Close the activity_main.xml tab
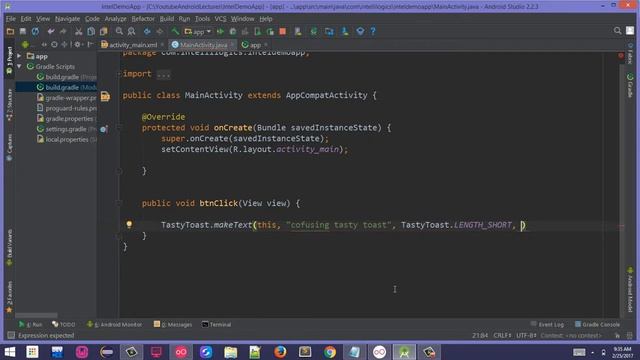 [x=162, y=44]
